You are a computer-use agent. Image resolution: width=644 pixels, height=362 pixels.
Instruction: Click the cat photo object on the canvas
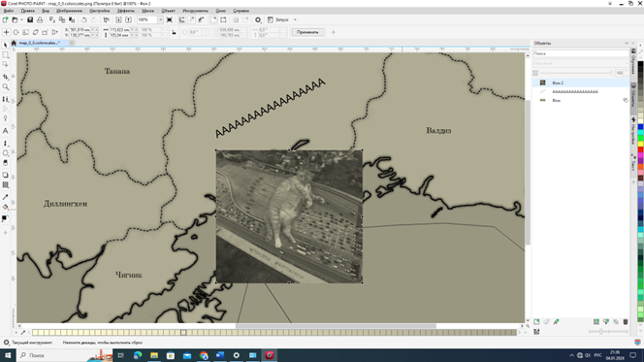[x=289, y=216]
